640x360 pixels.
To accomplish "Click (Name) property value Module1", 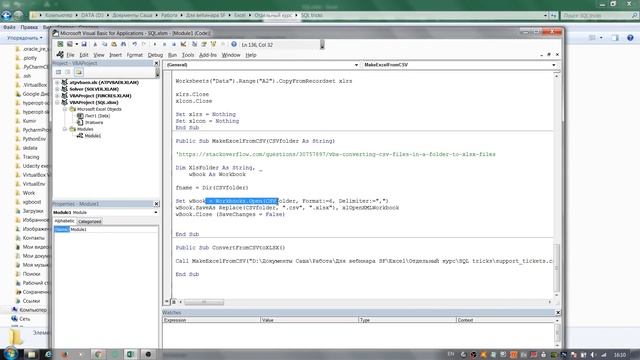I will coord(114,229).
